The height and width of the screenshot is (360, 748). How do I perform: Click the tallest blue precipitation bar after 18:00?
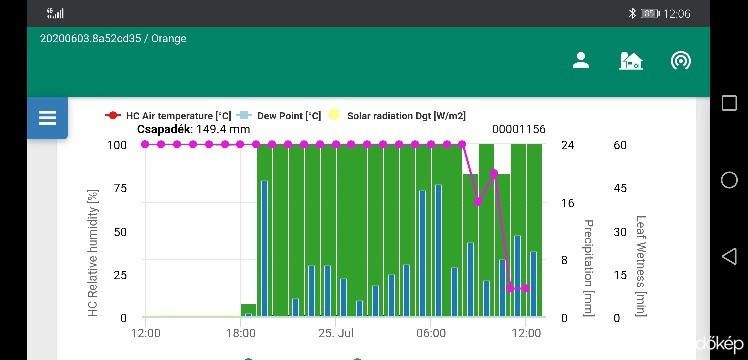click(264, 248)
